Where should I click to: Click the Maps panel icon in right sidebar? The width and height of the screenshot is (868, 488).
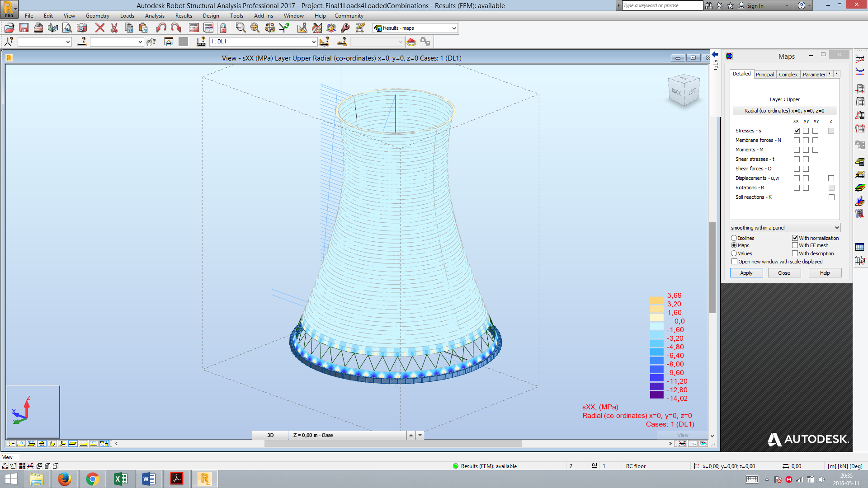tap(860, 187)
